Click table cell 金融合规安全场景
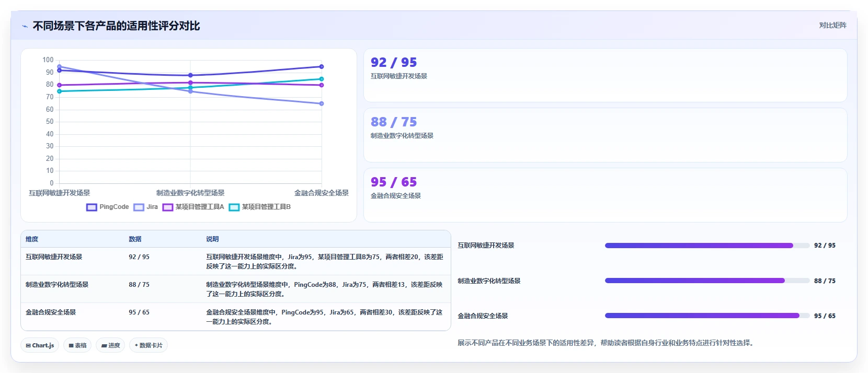Screen dimensions: 868x373 (51, 312)
